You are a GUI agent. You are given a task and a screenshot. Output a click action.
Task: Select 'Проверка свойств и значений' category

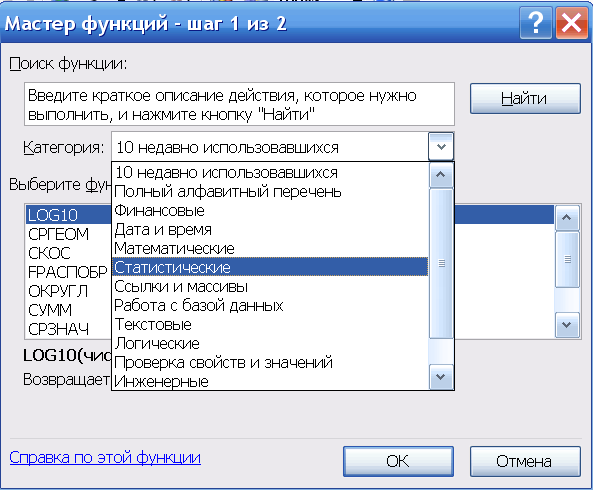click(x=270, y=362)
